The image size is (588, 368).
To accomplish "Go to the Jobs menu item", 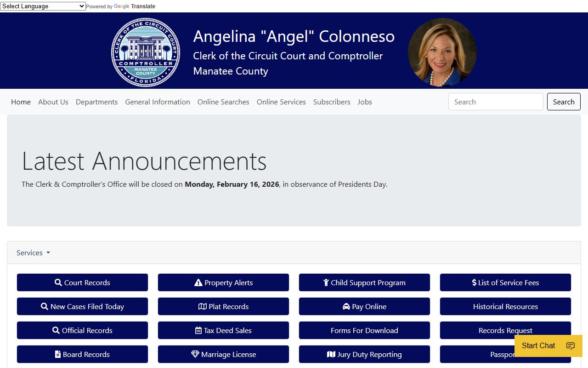I will 365,102.
